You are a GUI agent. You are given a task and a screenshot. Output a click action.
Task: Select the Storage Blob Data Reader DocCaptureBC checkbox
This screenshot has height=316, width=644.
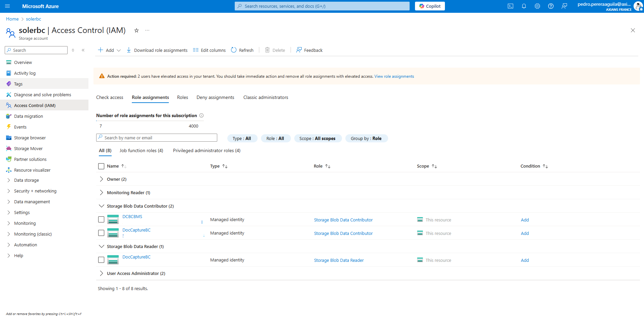click(101, 260)
